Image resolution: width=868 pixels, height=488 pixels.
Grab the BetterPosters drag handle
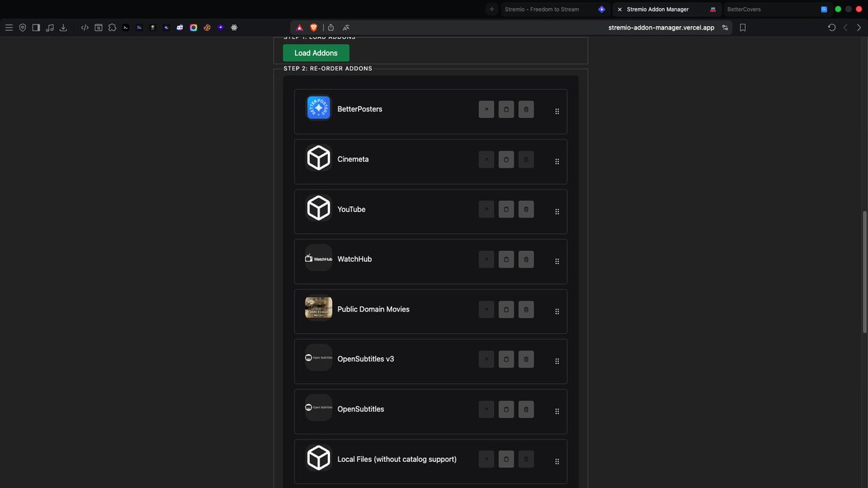(557, 111)
